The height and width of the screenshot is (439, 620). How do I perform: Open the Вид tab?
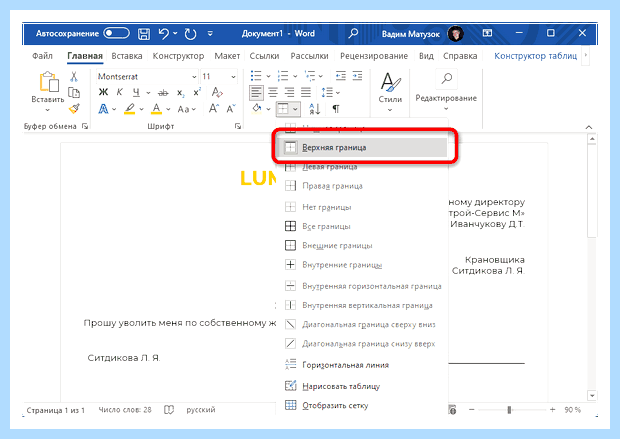[426, 56]
